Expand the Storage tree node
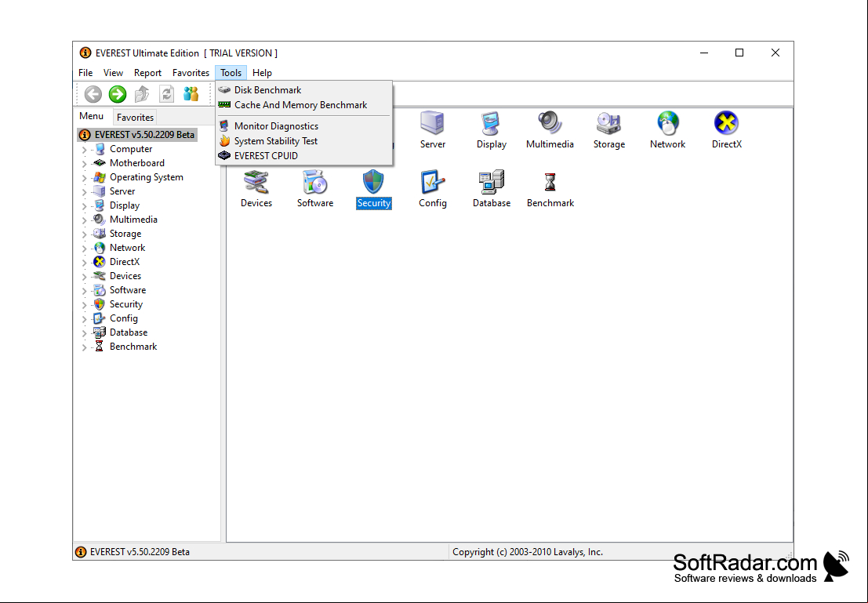The image size is (868, 603). pos(84,234)
